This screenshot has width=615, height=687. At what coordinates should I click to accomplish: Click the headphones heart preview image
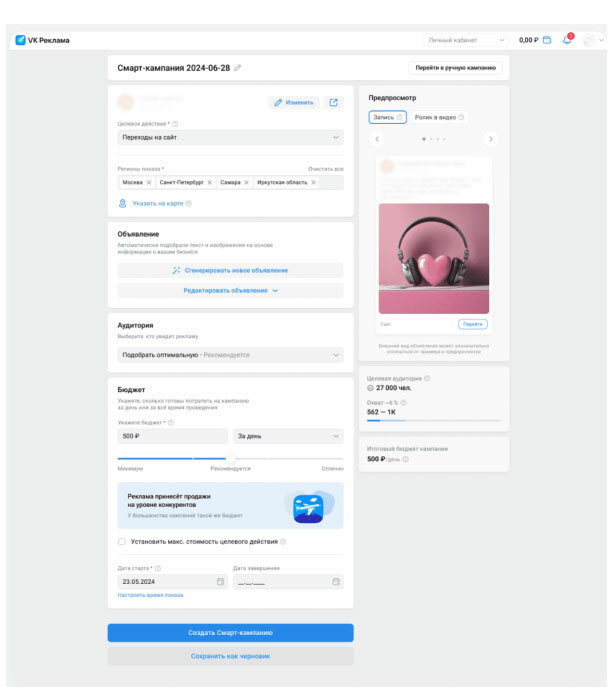pyautogui.click(x=434, y=259)
